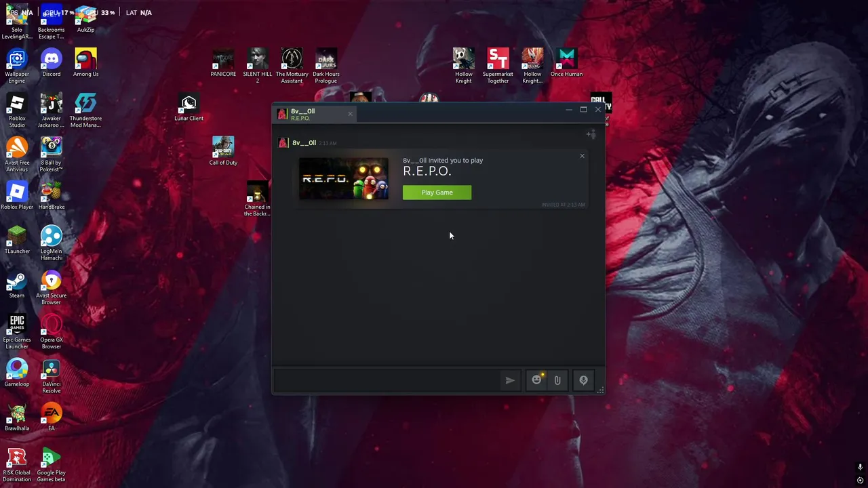Click the invite friend to chat icon
Image resolution: width=868 pixels, height=488 pixels.
click(x=591, y=134)
